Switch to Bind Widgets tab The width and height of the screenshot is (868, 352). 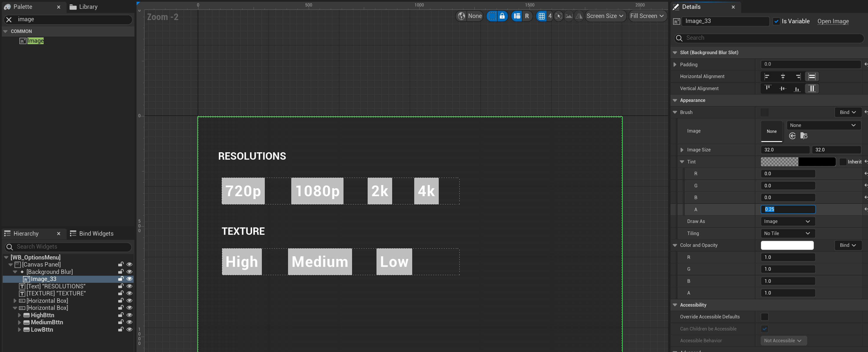92,233
